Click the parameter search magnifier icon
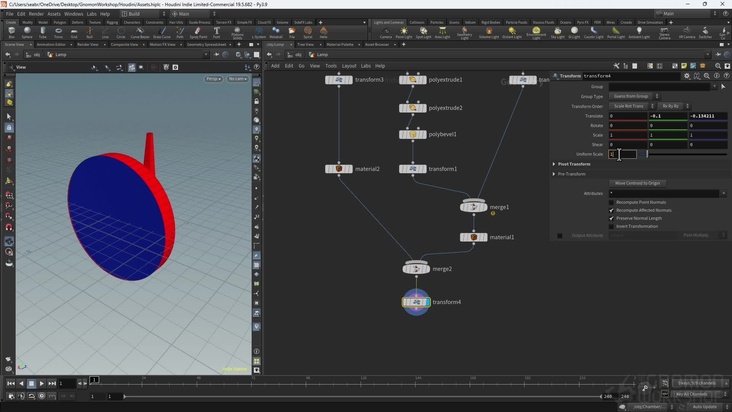 click(707, 76)
